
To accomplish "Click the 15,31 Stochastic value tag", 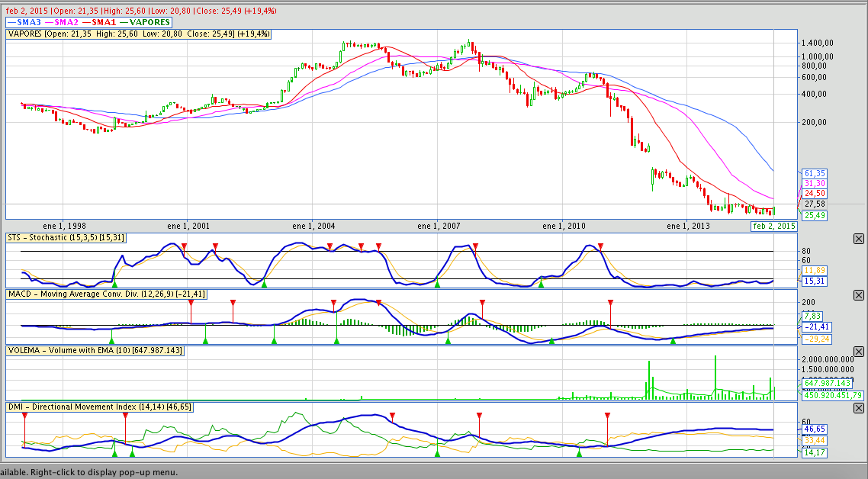I will 815,281.
